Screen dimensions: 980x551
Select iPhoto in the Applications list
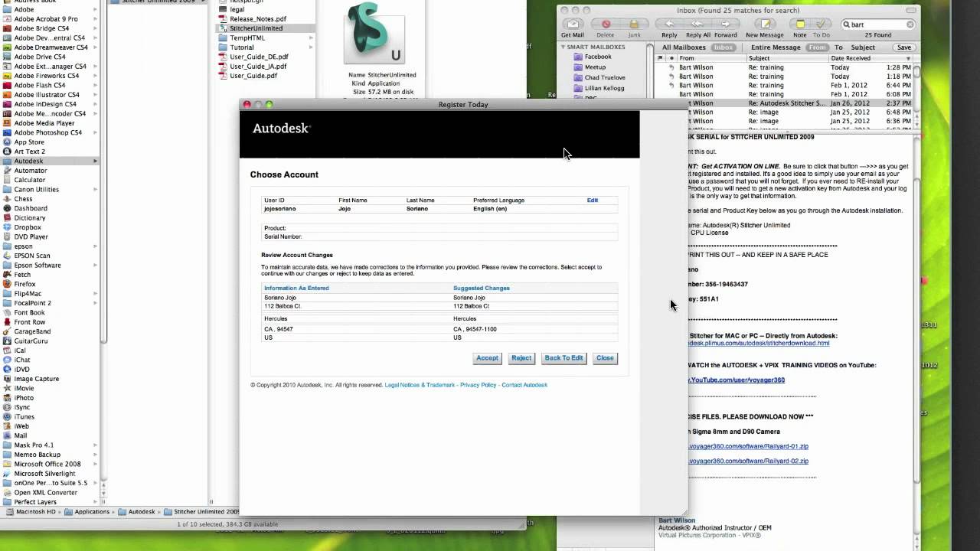pyautogui.click(x=24, y=398)
